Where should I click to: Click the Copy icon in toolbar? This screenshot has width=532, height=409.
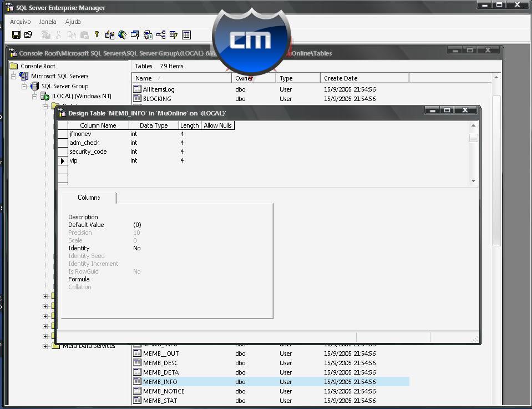click(71, 34)
